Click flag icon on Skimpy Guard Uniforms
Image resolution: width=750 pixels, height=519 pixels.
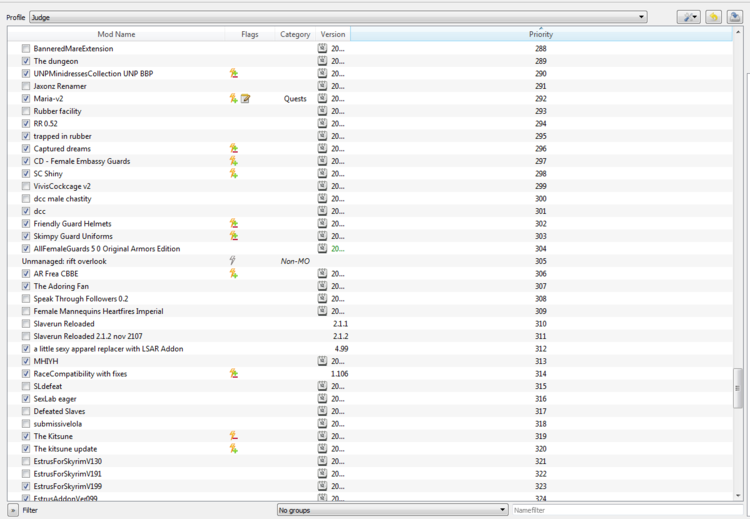coord(233,236)
